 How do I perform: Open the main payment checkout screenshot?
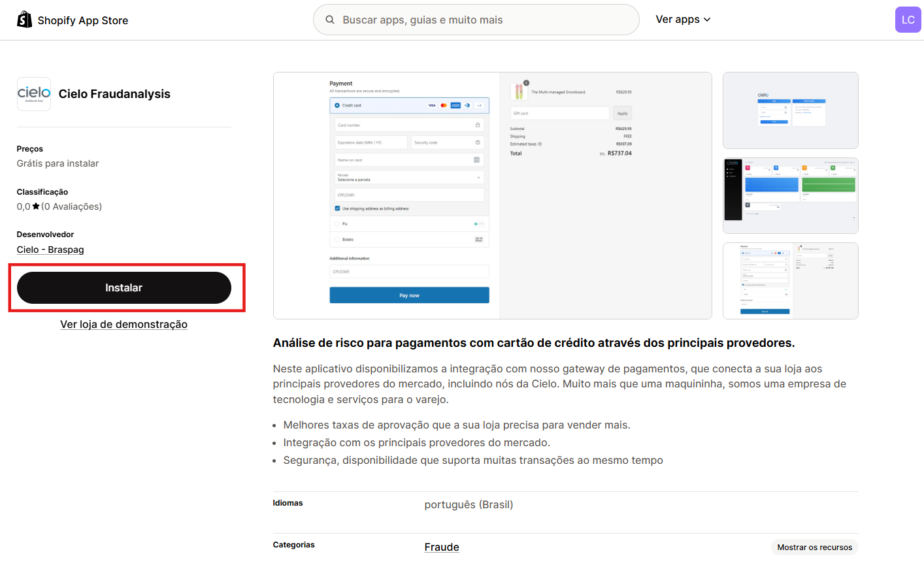pos(493,196)
